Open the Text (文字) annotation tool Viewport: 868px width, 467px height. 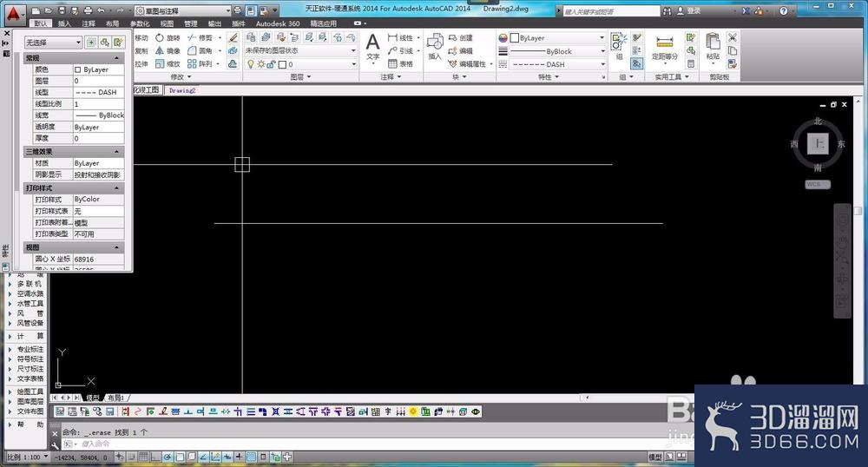(373, 49)
